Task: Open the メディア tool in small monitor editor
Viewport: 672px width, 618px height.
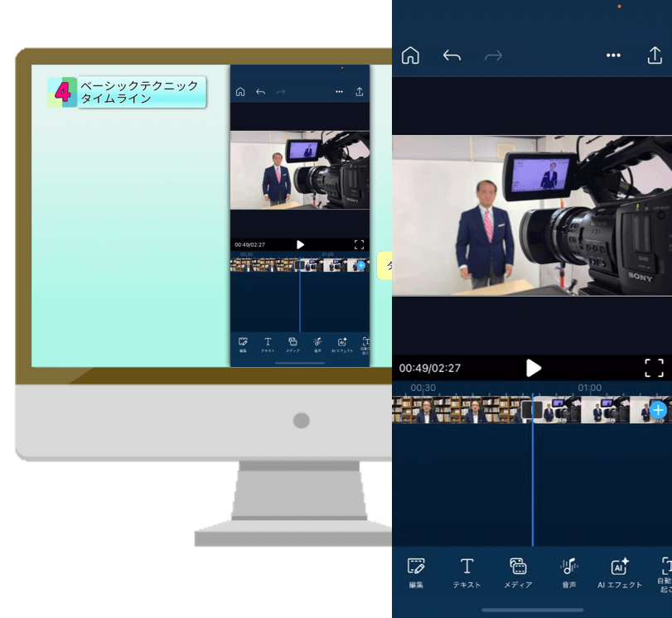Action: coord(292,345)
